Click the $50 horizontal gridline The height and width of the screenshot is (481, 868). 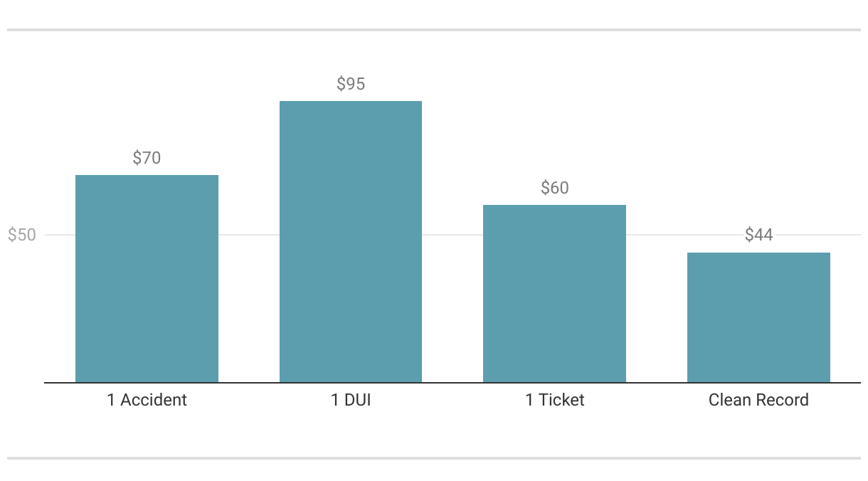tap(452, 235)
